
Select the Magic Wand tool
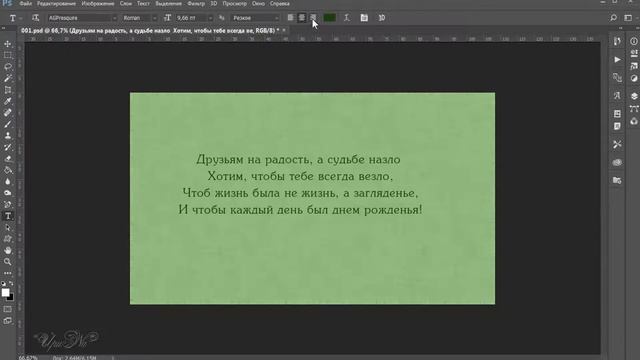pos(8,78)
